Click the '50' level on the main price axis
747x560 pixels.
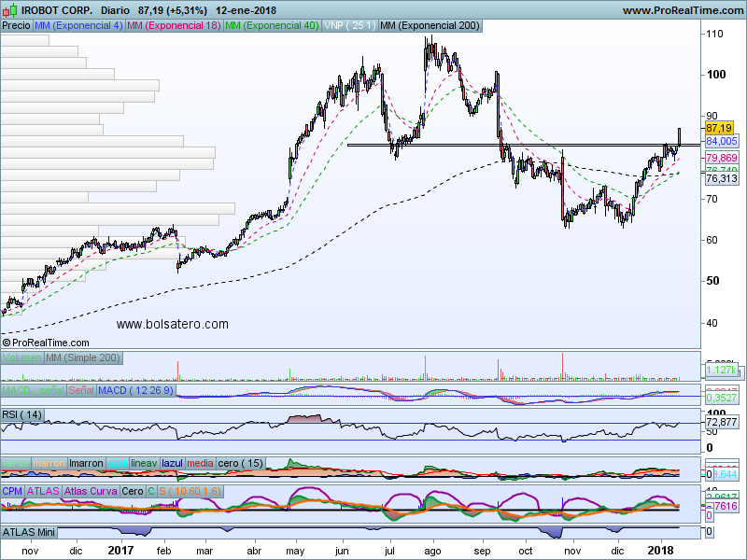click(713, 281)
